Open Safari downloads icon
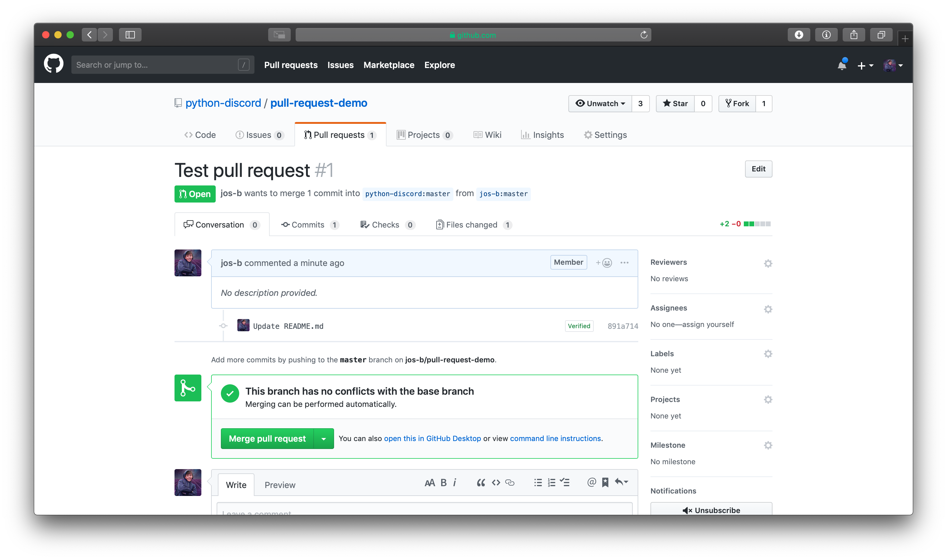Viewport: 947px width, 560px height. click(x=799, y=35)
